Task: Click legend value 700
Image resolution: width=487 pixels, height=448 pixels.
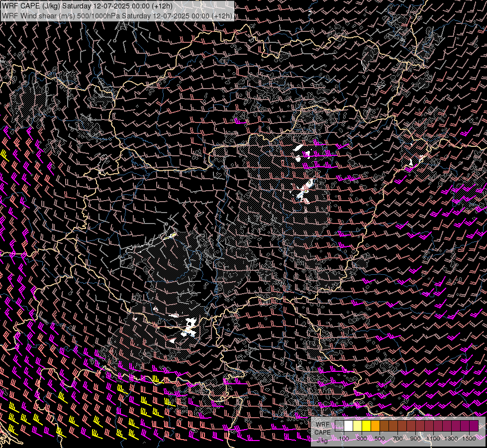Action: click(x=397, y=439)
